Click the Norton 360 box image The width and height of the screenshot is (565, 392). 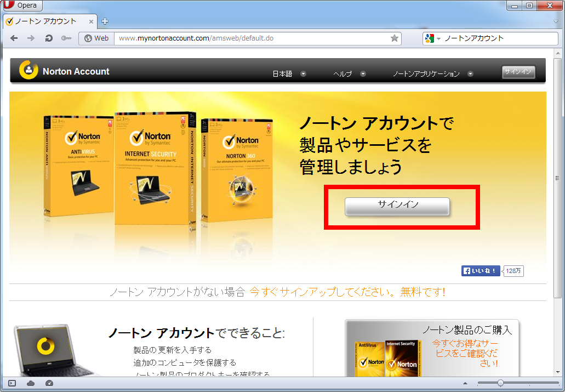point(237,169)
